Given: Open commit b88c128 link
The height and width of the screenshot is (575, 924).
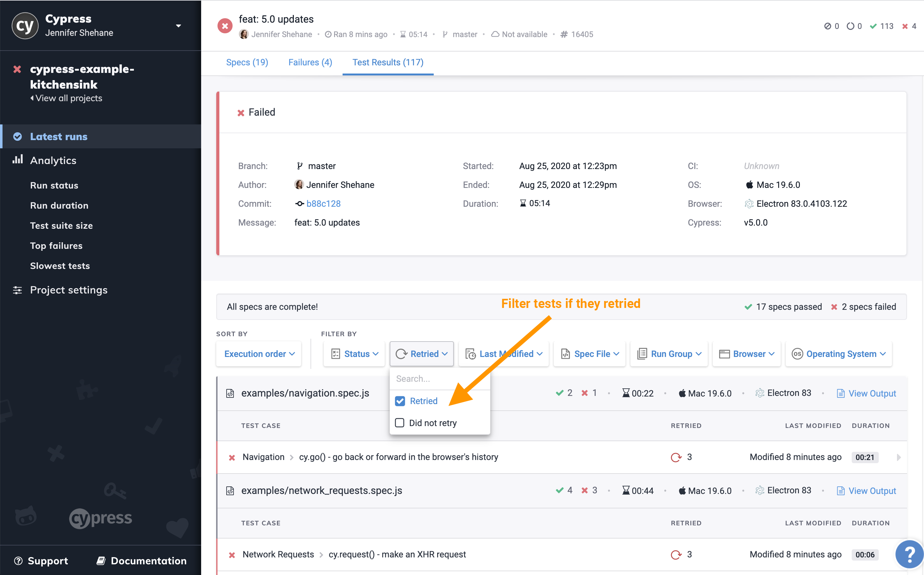Looking at the screenshot, I should click(323, 204).
